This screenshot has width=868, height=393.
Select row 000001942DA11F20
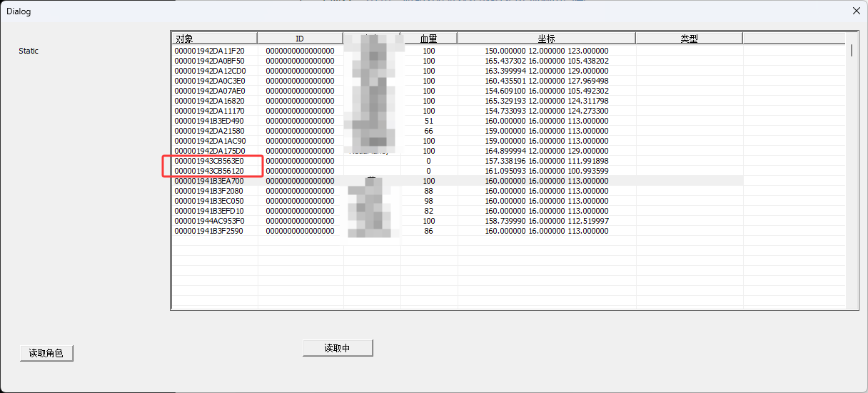458,51
